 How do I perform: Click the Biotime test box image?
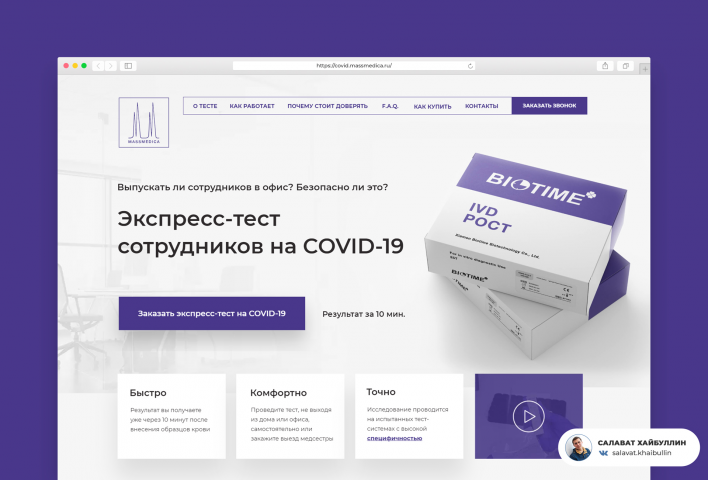click(x=527, y=255)
